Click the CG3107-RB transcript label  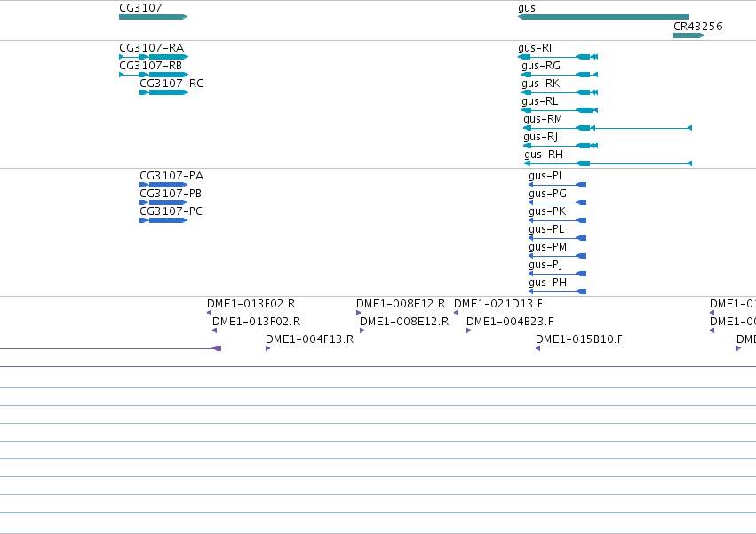tap(150, 66)
